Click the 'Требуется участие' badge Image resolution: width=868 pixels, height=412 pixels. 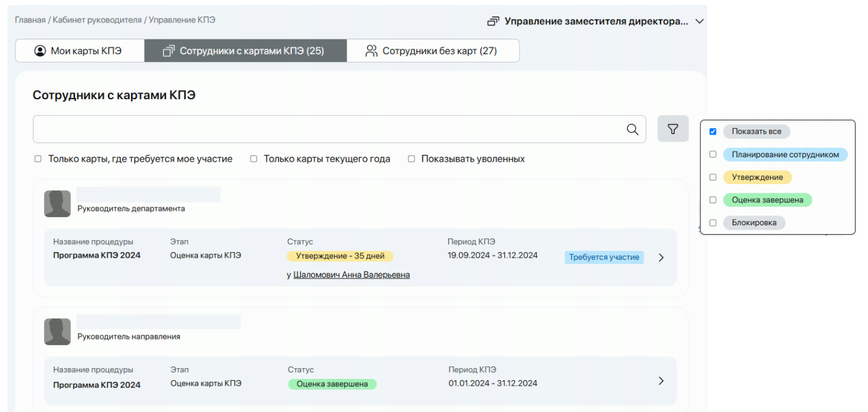(604, 257)
